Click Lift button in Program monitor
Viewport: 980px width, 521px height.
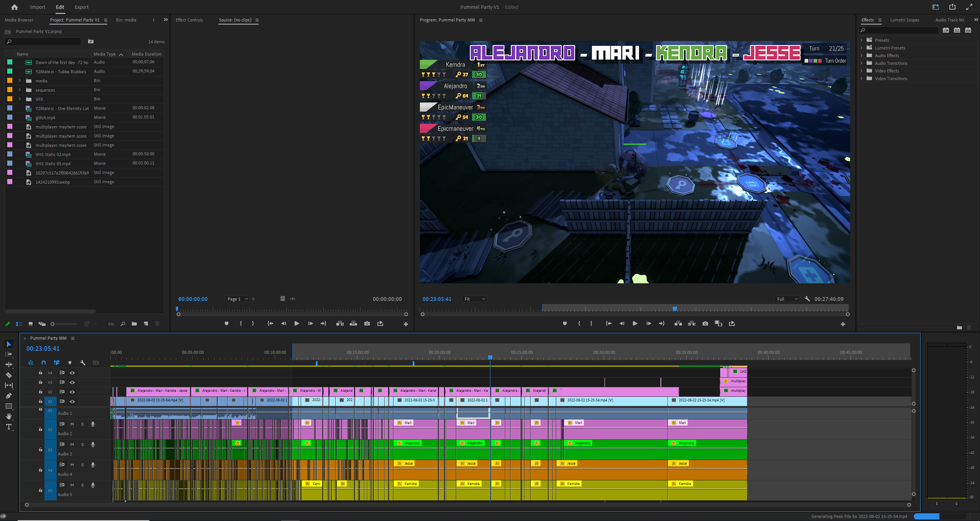click(678, 324)
